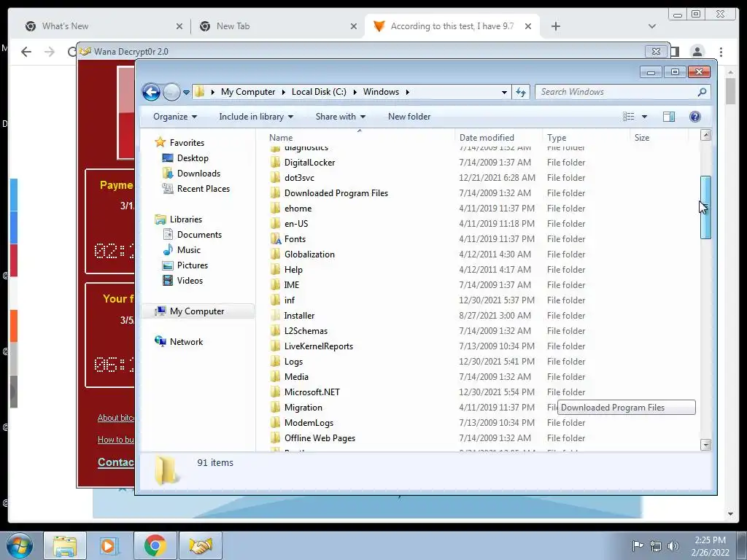Select the dot3svc folder
The width and height of the screenshot is (747, 560).
[x=299, y=178]
